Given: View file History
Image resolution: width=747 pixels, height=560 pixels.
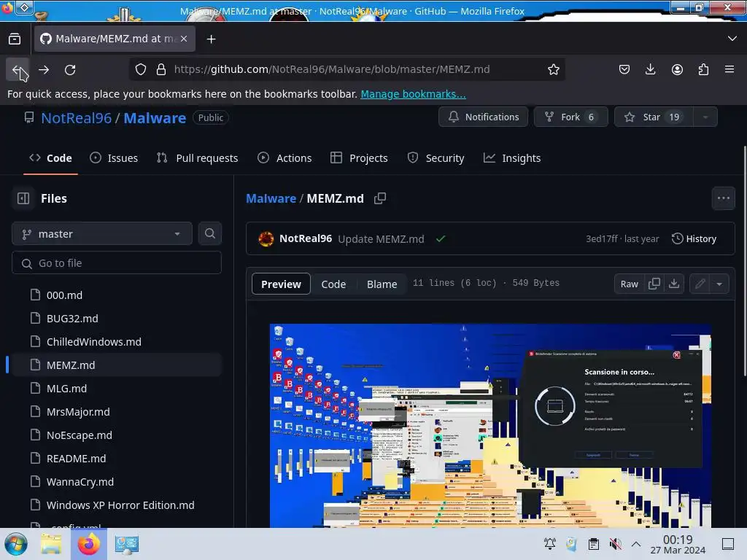Looking at the screenshot, I should (694, 239).
